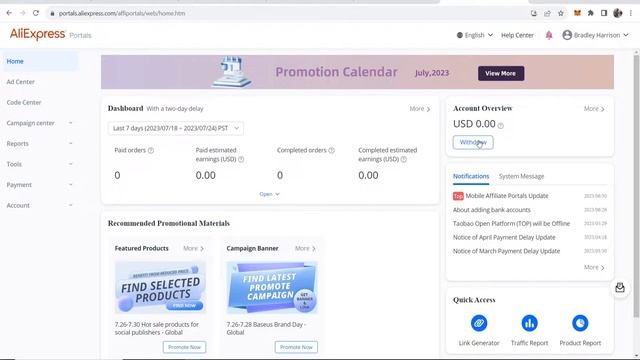Expand dashboard with the Open chevron
This screenshot has height=360, width=640.
(269, 194)
